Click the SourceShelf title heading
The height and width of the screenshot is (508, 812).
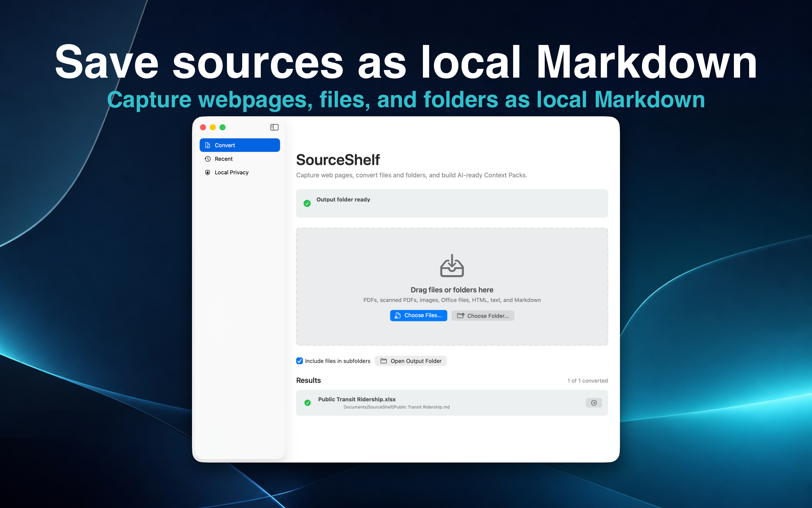[x=338, y=160]
